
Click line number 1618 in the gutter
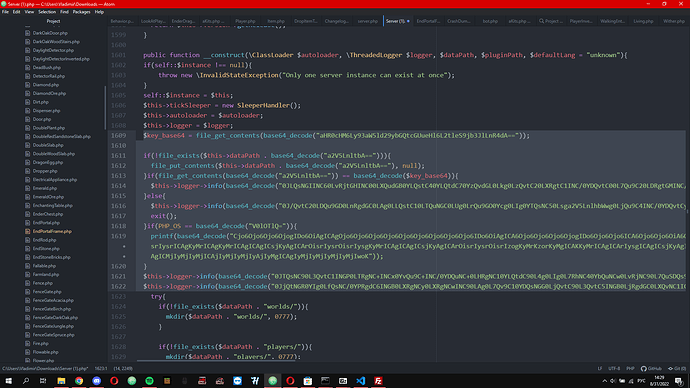pyautogui.click(x=118, y=226)
